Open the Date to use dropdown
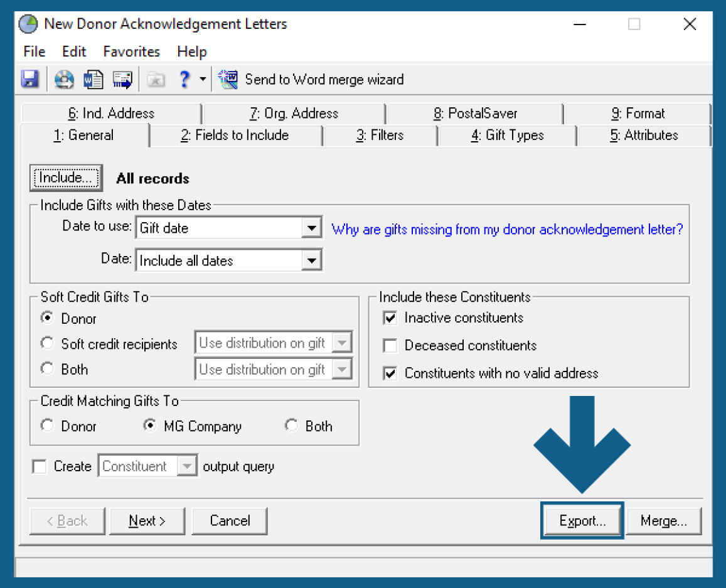The height and width of the screenshot is (588, 726). click(x=312, y=228)
